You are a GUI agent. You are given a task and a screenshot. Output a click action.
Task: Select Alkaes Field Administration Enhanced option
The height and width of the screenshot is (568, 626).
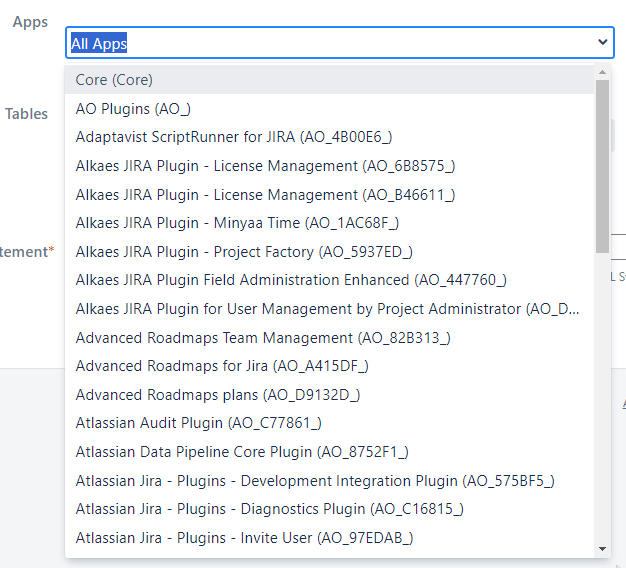point(291,280)
